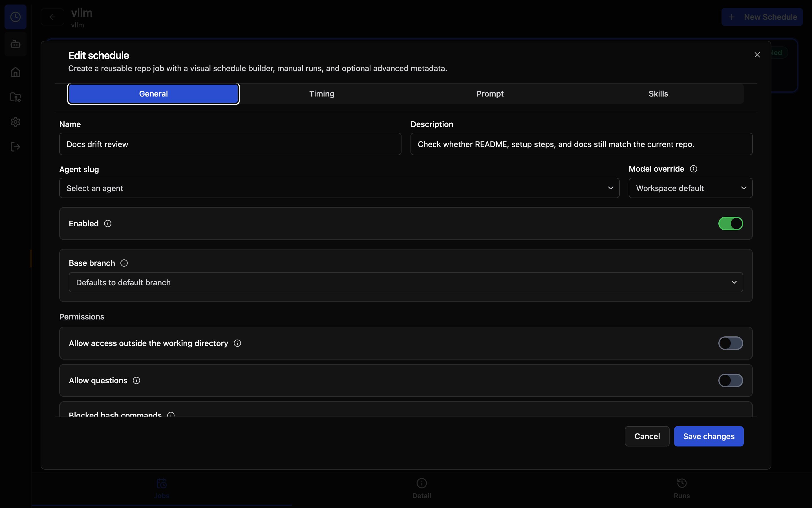Click the back arrow next to vllm
The height and width of the screenshot is (508, 812).
coord(52,17)
